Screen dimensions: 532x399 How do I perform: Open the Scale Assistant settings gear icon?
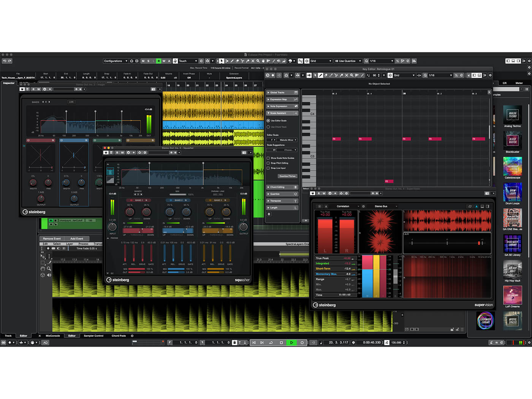click(x=269, y=214)
